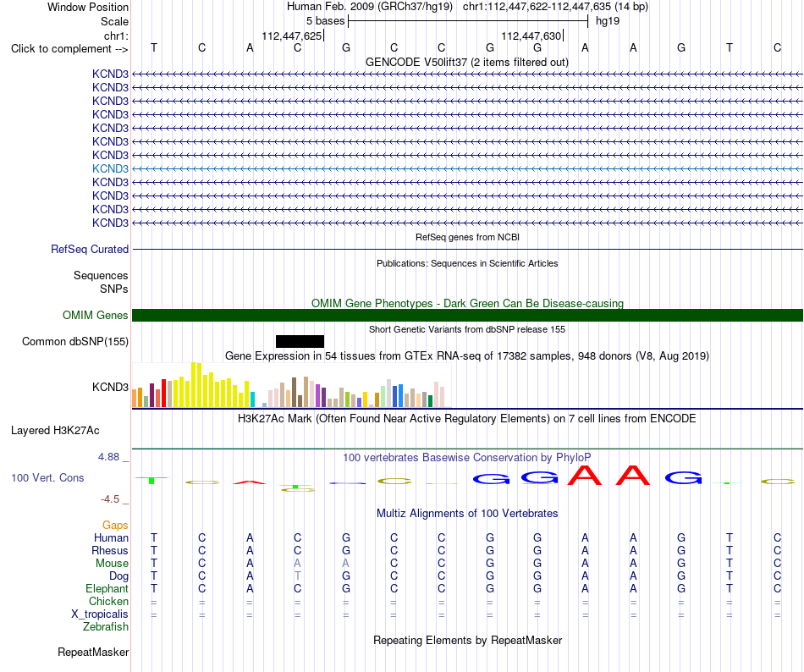This screenshot has width=804, height=672.
Task: Select the black dbSNP variant item
Action: [300, 341]
